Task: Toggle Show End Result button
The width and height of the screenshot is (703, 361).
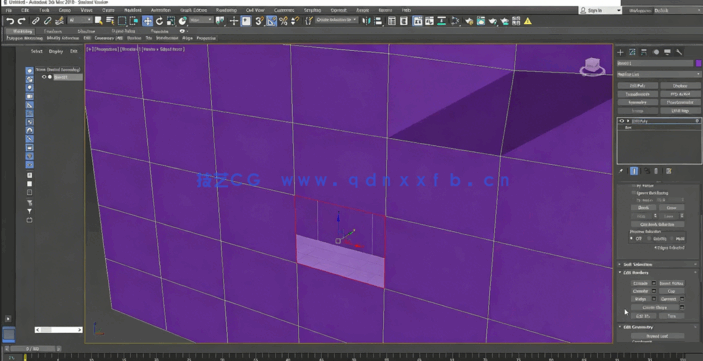Action: click(634, 171)
